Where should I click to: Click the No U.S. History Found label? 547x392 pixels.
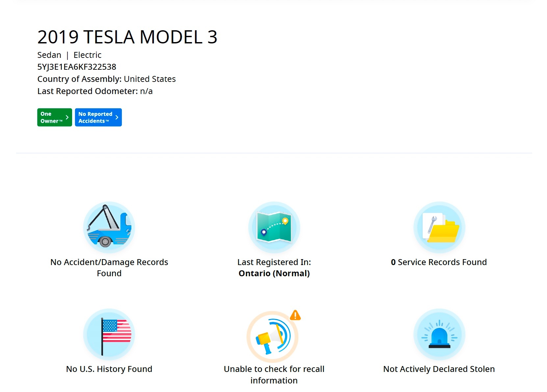pos(109,369)
